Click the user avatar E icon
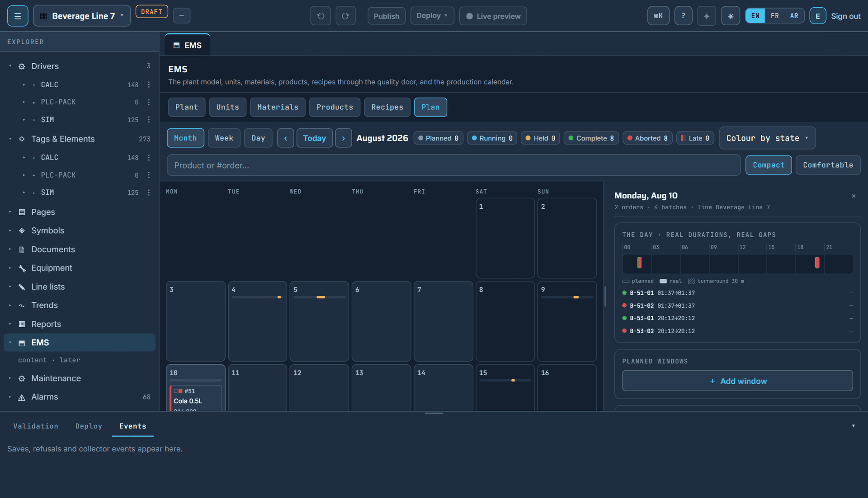 [x=817, y=16]
